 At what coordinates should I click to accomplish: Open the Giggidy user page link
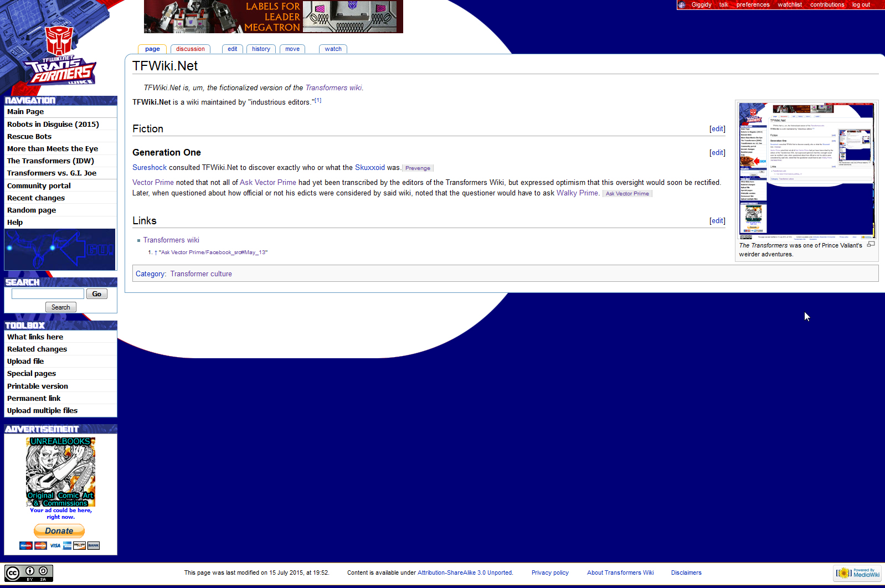(702, 4)
